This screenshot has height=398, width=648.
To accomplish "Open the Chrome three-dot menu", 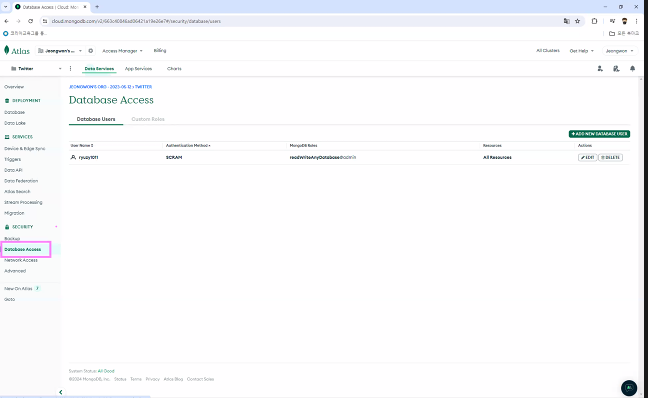I will (636, 21).
